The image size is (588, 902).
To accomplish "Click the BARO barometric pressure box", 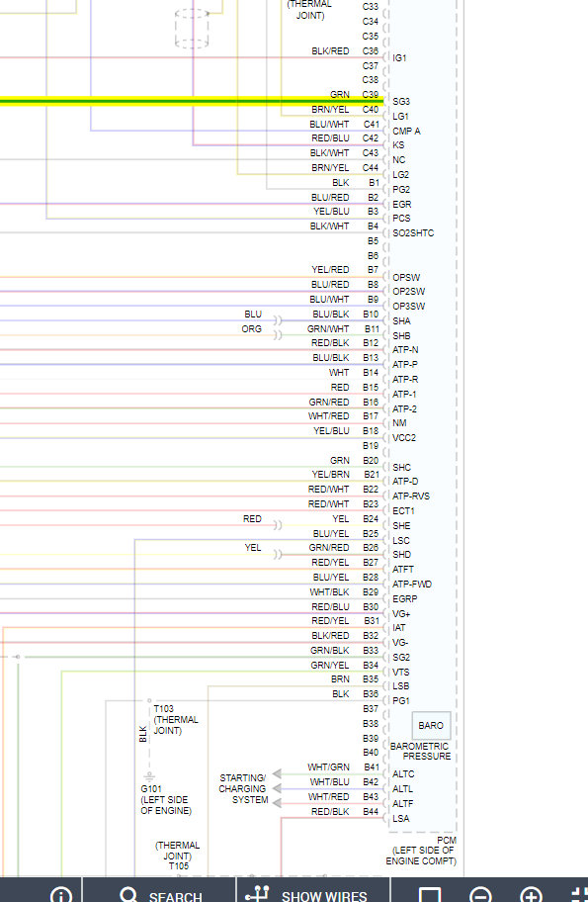I will pos(431,725).
